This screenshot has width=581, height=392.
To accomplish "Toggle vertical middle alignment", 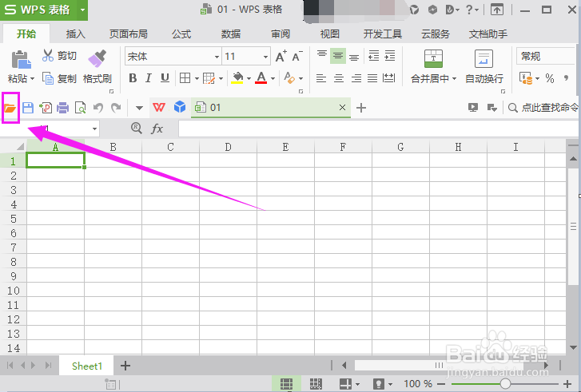I will pyautogui.click(x=338, y=56).
